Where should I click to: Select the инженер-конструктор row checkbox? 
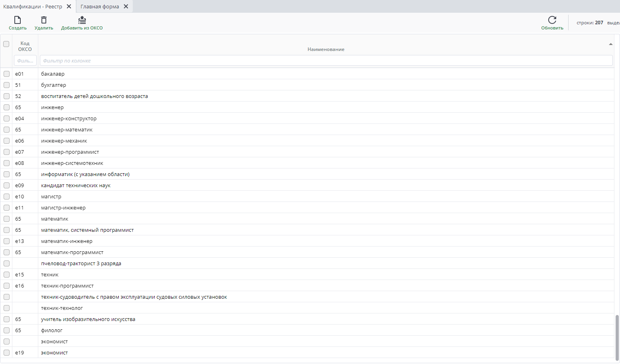tap(6, 118)
